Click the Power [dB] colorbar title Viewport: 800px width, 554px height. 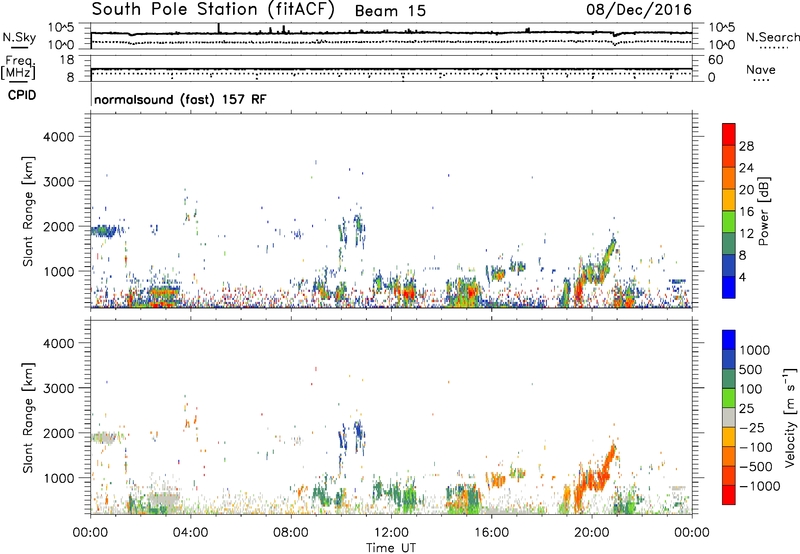(x=763, y=211)
